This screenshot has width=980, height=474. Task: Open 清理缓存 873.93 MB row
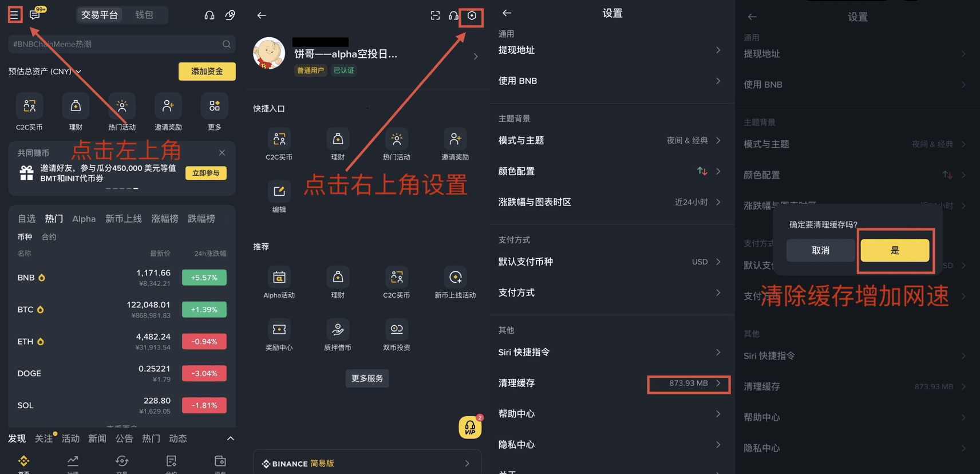point(612,383)
